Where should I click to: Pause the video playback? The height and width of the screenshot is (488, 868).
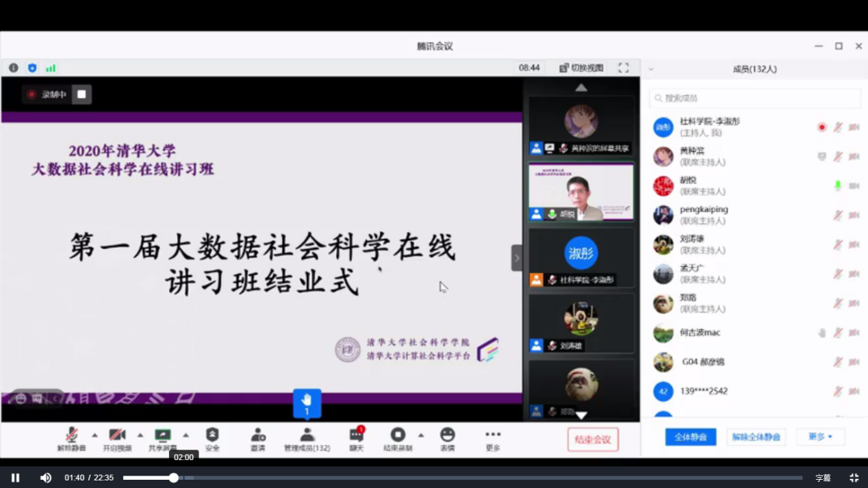point(15,478)
